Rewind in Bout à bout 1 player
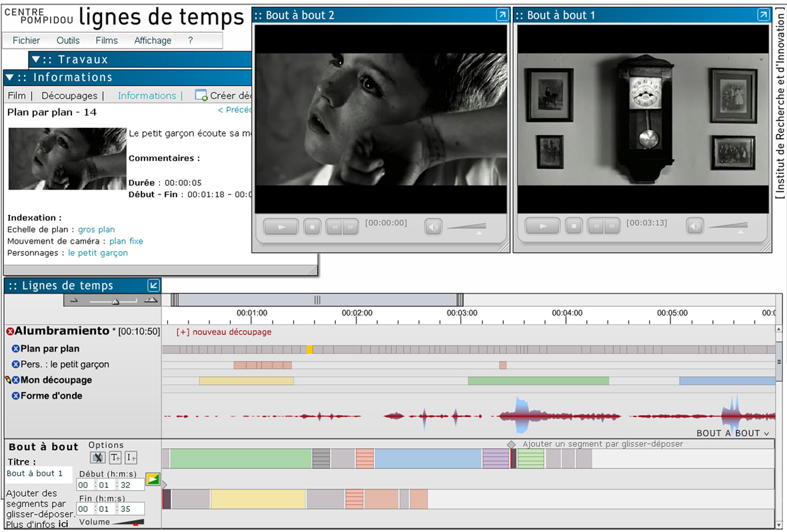787x532 pixels. pyautogui.click(x=596, y=226)
